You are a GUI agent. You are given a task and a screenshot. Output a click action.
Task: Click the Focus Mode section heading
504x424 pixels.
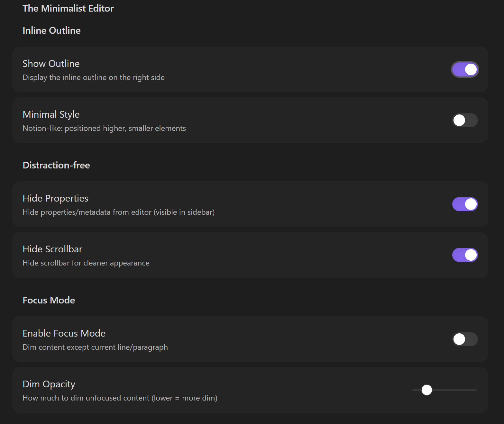49,300
